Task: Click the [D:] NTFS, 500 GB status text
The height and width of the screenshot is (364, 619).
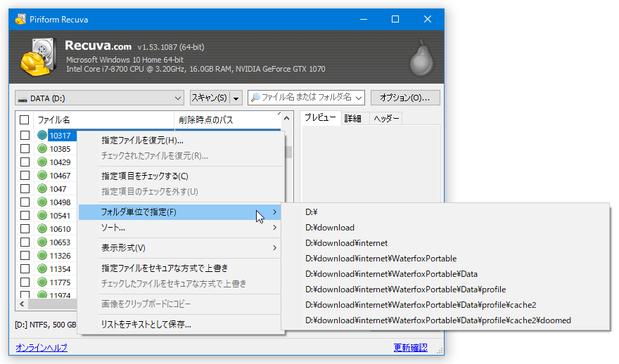Action: pyautogui.click(x=46, y=325)
